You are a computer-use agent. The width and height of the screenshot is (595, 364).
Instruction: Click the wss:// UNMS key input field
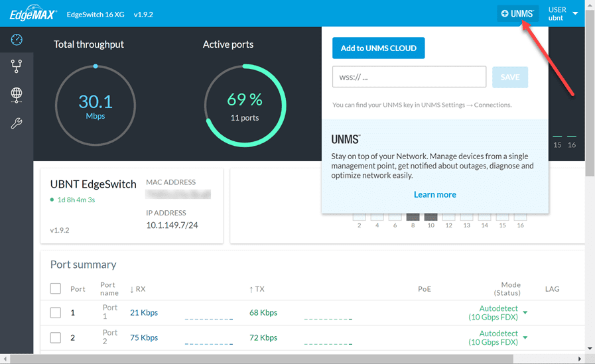[x=409, y=77]
